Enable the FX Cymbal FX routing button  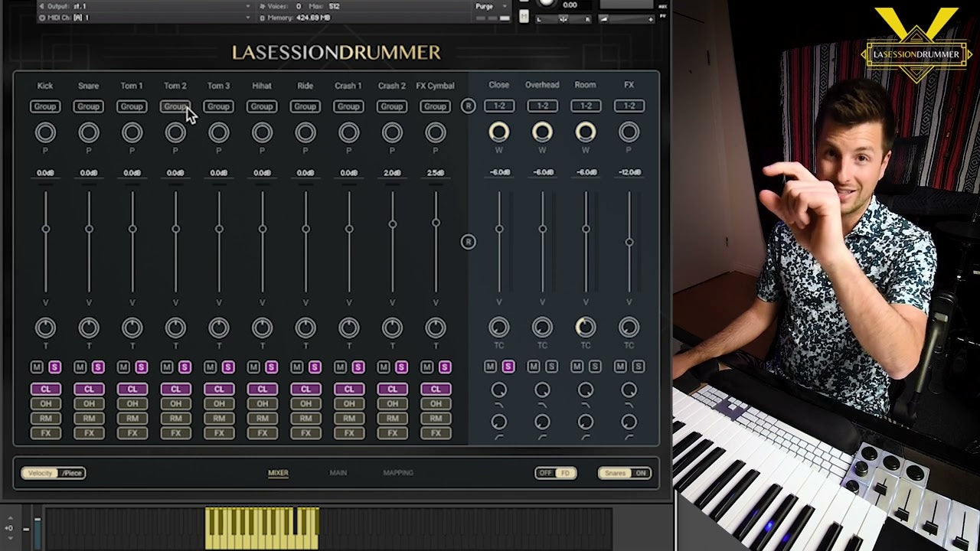tap(435, 433)
